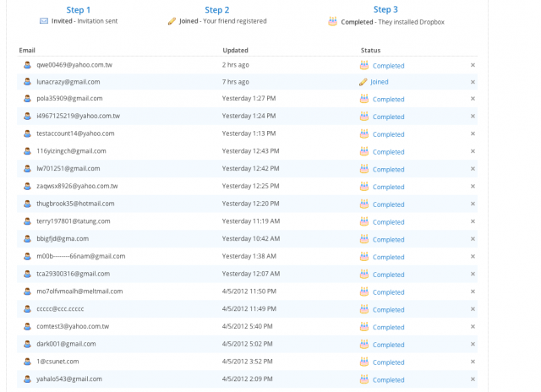Click the Status column header

[370, 51]
